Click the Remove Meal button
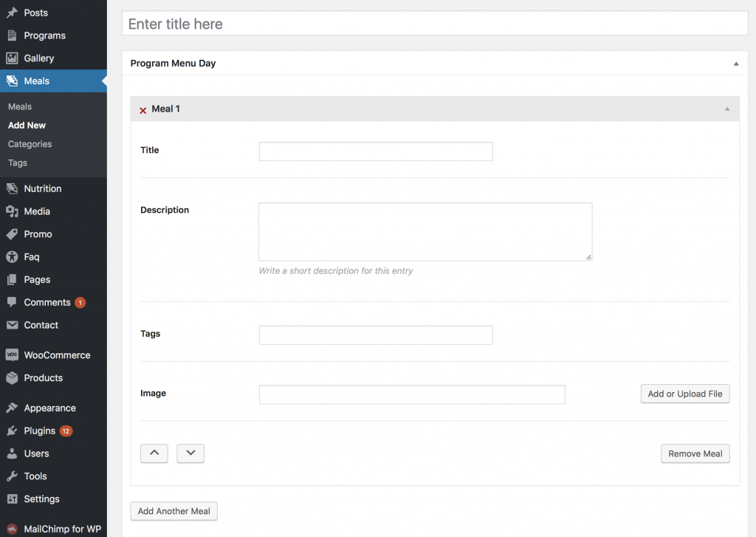This screenshot has width=756, height=537. coord(695,454)
